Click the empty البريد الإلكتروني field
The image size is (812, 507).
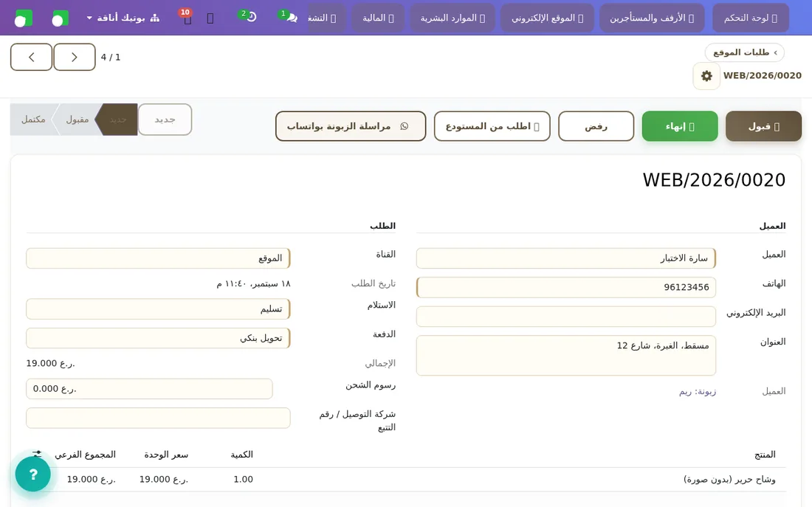[566, 317]
